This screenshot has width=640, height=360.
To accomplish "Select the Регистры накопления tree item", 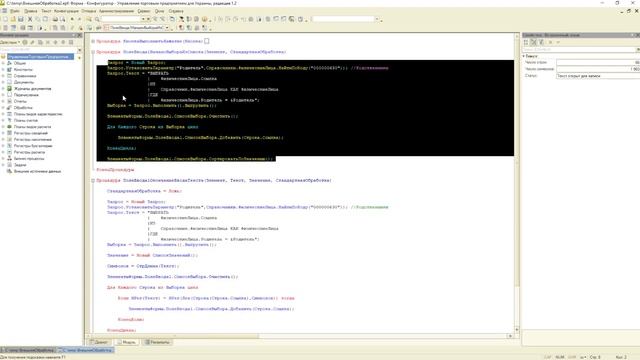I will [33, 140].
